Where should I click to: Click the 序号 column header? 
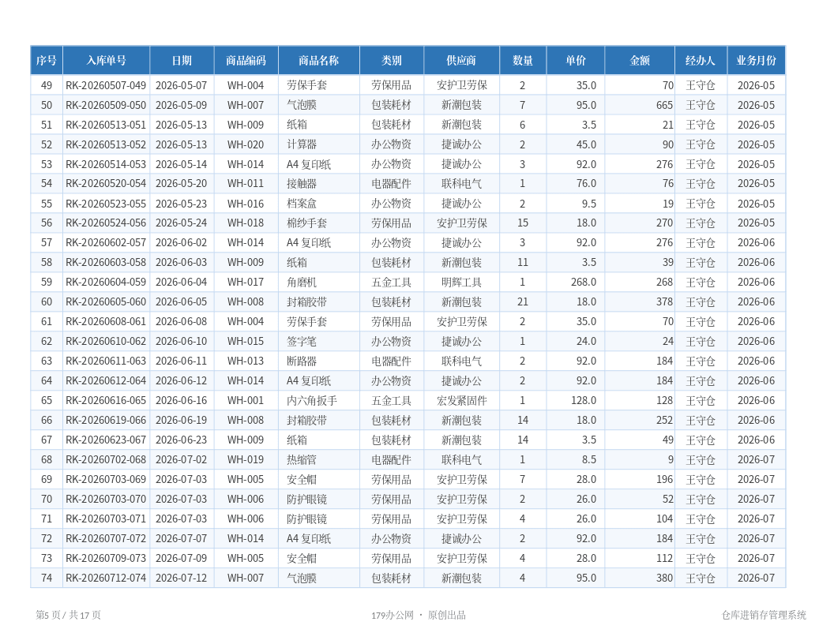coord(47,61)
